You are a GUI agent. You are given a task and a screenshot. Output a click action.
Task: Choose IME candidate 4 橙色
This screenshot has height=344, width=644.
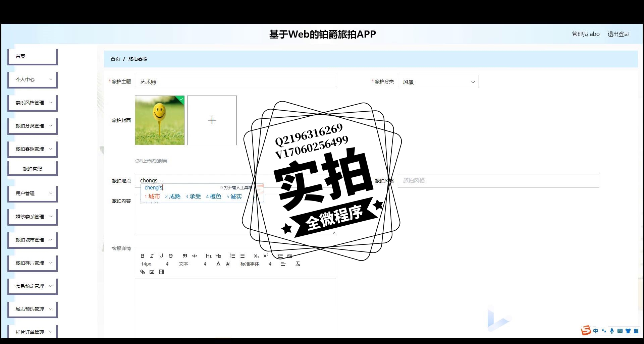point(214,196)
